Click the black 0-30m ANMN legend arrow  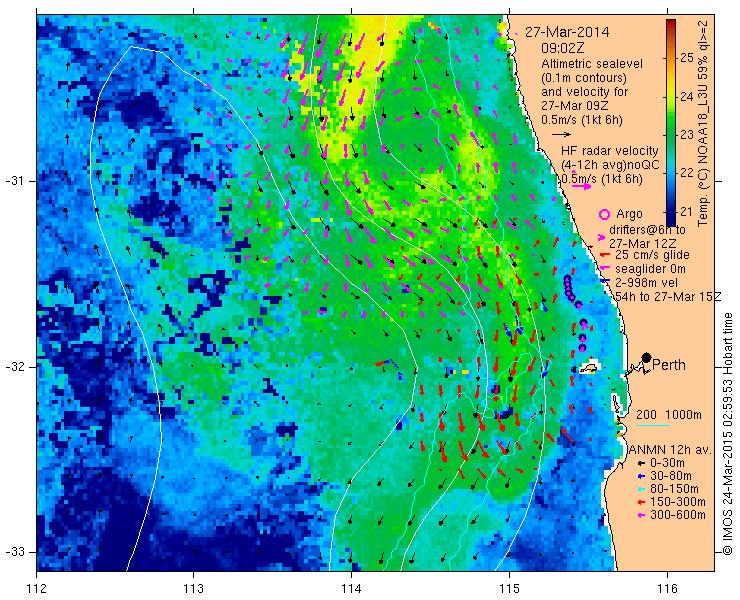tap(641, 464)
